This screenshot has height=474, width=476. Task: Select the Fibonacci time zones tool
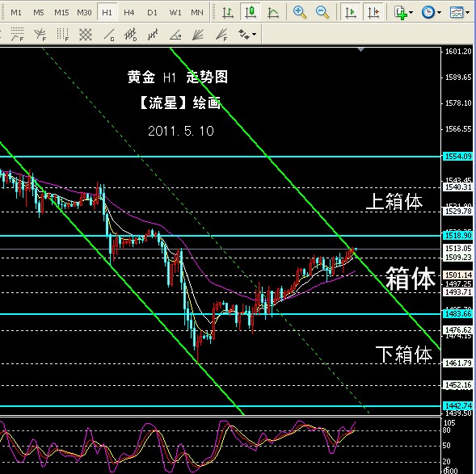[62, 35]
